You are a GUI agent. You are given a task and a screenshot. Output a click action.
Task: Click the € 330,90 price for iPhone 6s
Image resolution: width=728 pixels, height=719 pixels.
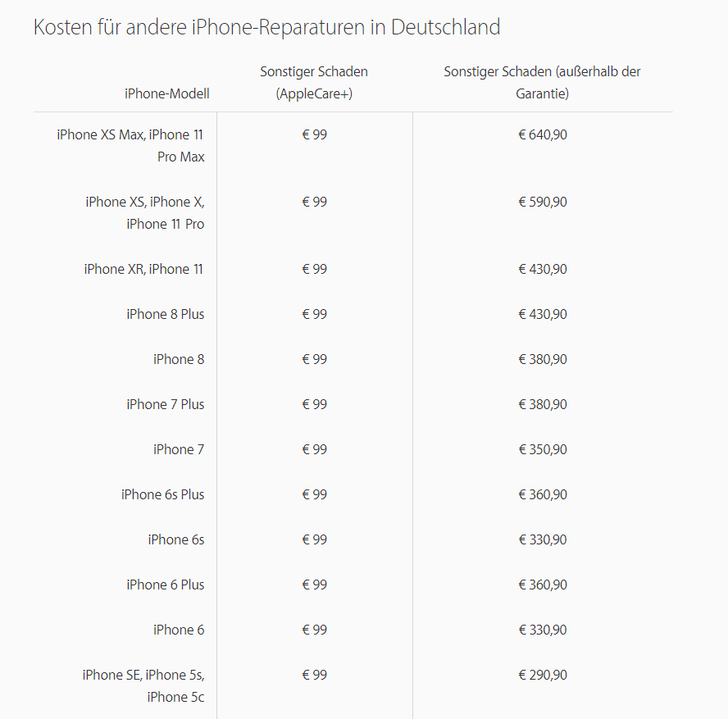pos(542,539)
